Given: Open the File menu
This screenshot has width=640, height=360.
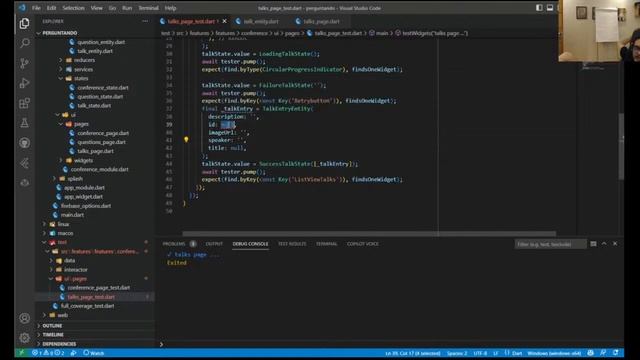Looking at the screenshot, I should [x=36, y=8].
